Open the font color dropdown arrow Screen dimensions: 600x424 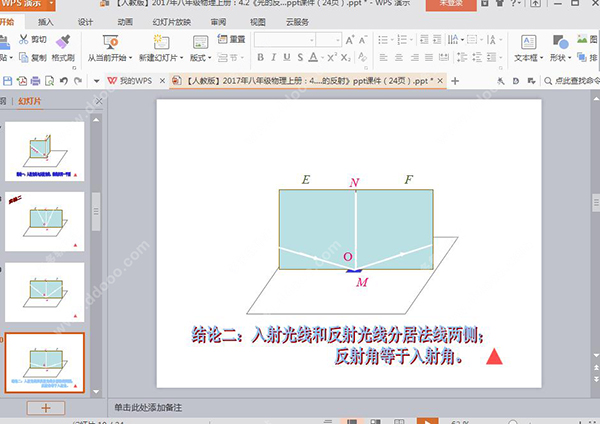coord(323,58)
